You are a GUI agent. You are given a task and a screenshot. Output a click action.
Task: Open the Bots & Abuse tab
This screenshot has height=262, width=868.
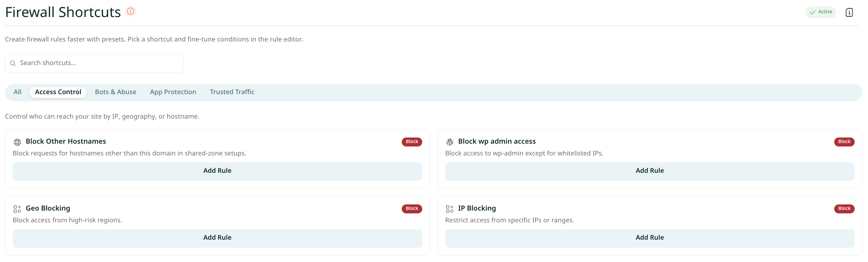(116, 92)
